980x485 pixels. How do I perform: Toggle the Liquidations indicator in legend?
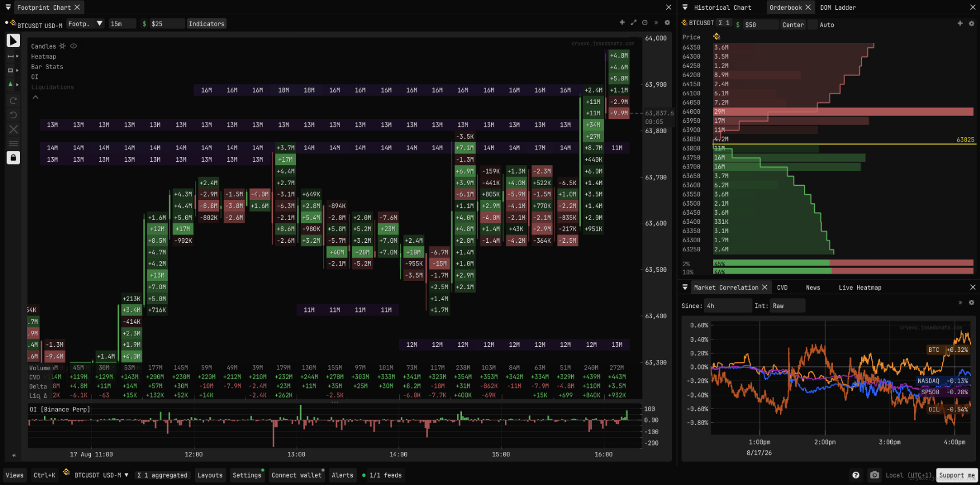(53, 87)
